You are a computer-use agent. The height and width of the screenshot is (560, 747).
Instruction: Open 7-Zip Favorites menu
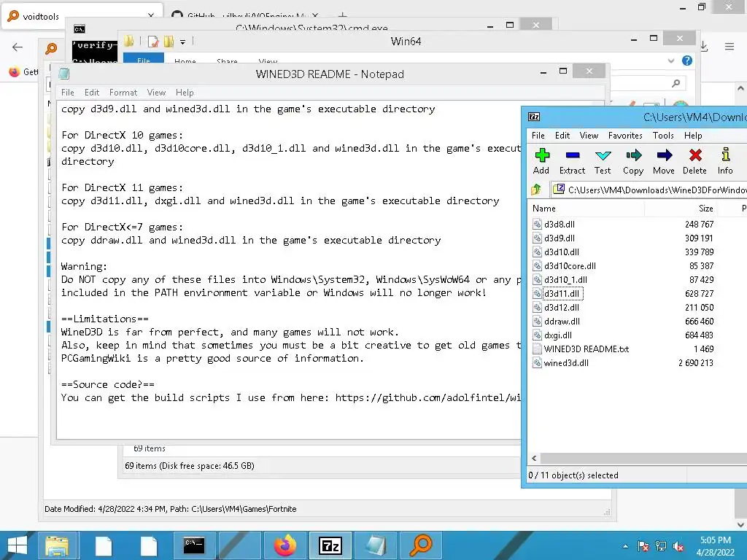pyautogui.click(x=625, y=135)
